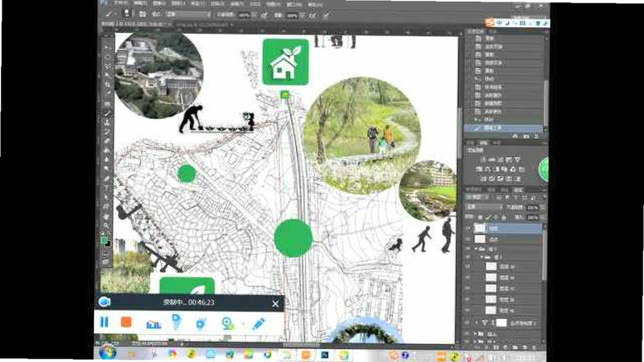Open the layer fill value dropdown
The image size is (644, 362).
tap(543, 217)
